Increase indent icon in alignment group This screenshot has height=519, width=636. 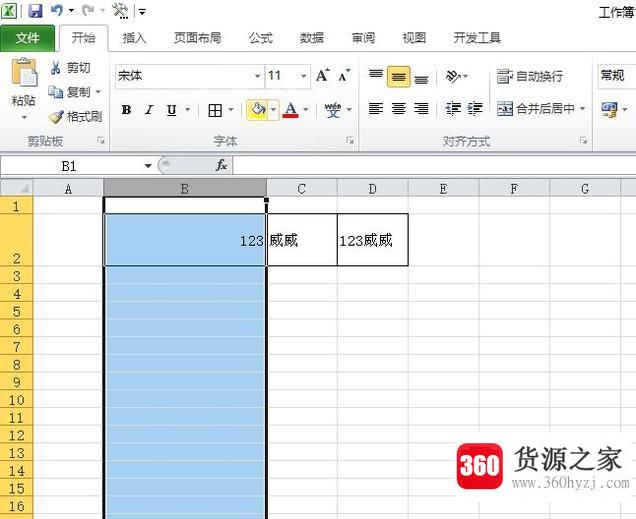[475, 109]
